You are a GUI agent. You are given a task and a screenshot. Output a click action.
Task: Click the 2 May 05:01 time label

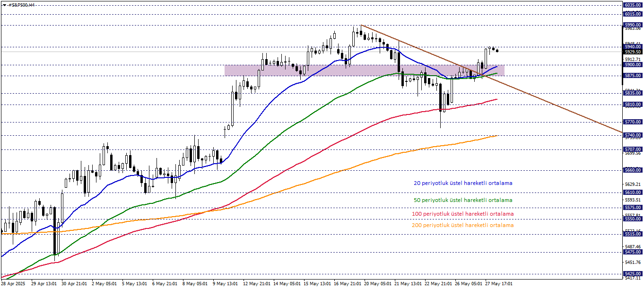[x=104, y=284]
